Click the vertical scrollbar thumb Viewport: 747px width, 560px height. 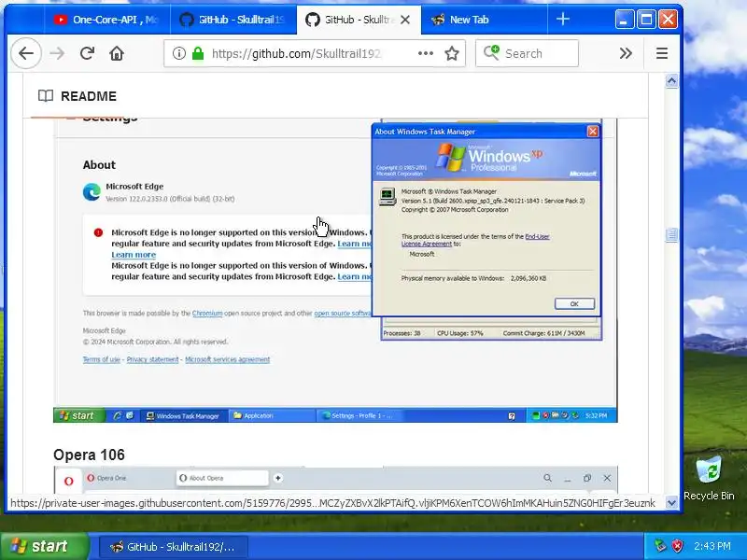pos(671,234)
